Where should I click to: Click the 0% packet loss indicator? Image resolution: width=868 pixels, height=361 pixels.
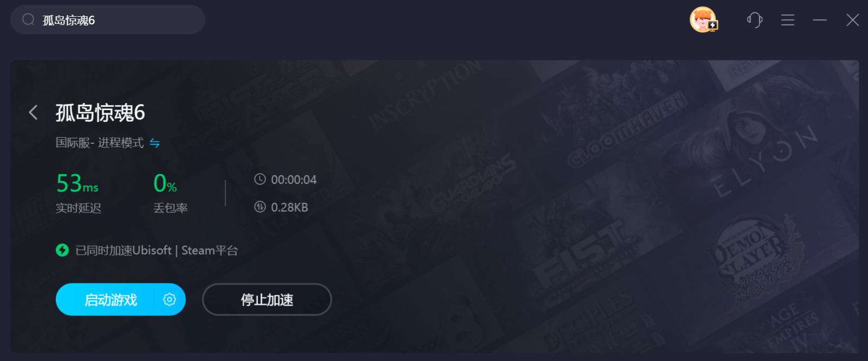pos(165,183)
